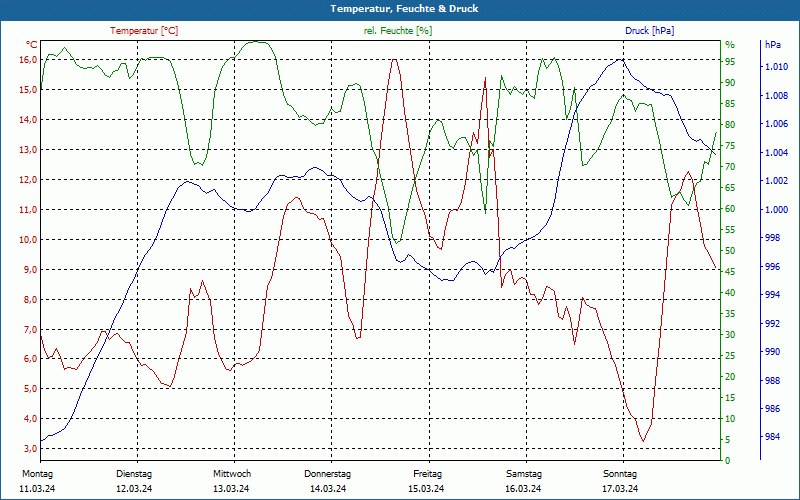
Task: Select the green 'rel. Feuchte [%]' legend label
Action: point(398,31)
